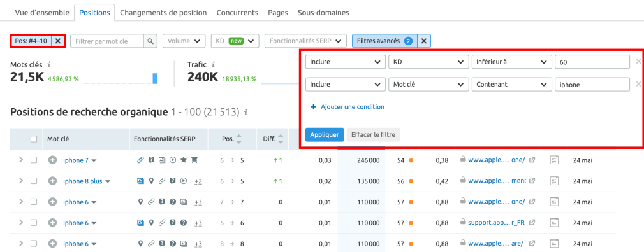This screenshot has width=644, height=252.
Task: Click the video play icon for iphone 7
Action: click(173, 160)
